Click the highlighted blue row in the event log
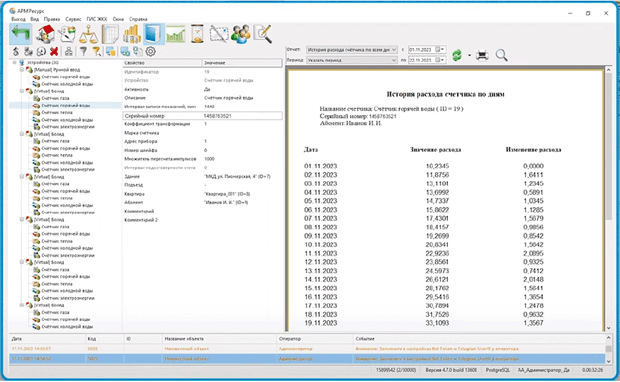 tap(307, 359)
